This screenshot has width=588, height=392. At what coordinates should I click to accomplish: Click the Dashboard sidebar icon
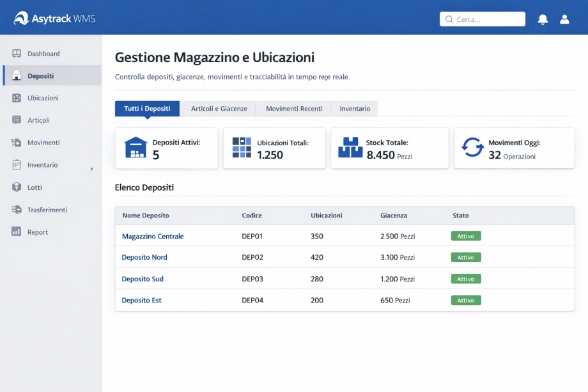coord(17,54)
